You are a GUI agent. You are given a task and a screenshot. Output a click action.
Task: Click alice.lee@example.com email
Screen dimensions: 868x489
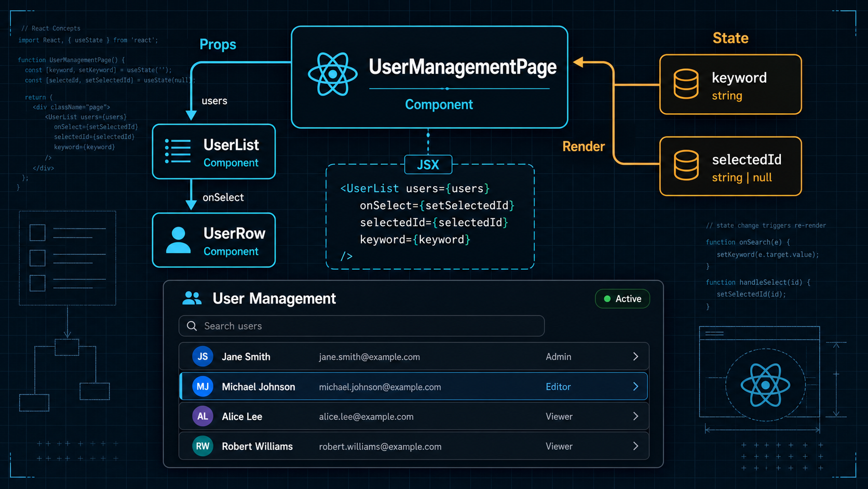(x=366, y=417)
